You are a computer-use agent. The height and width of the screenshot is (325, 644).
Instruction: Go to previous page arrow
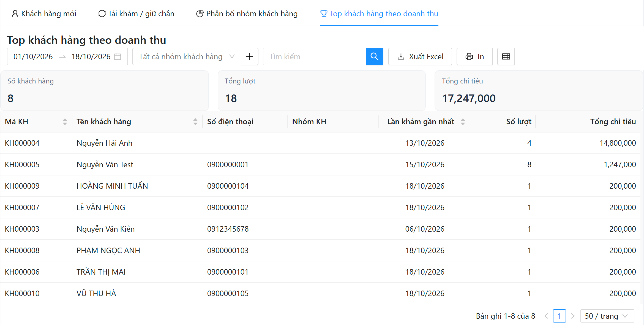pyautogui.click(x=546, y=316)
